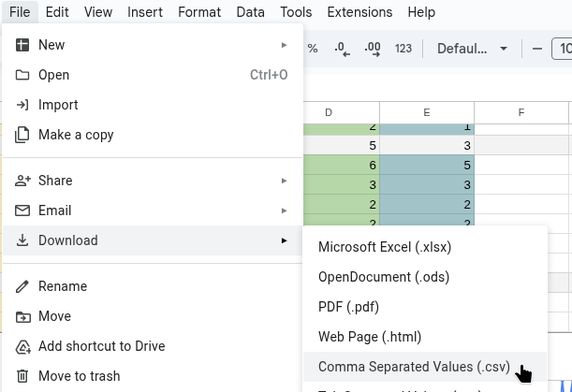Click the Rename pencil icon
Screen dimensions: 572x392
pos(22,286)
